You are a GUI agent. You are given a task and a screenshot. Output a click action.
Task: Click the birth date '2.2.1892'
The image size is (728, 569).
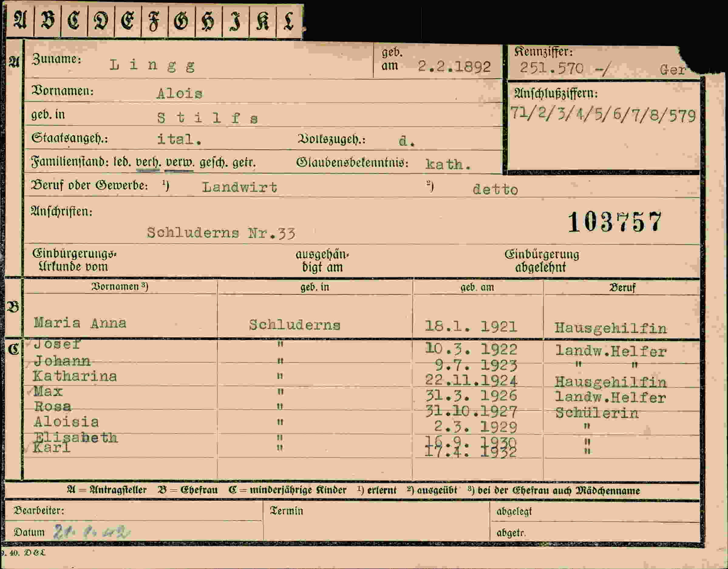(x=454, y=67)
